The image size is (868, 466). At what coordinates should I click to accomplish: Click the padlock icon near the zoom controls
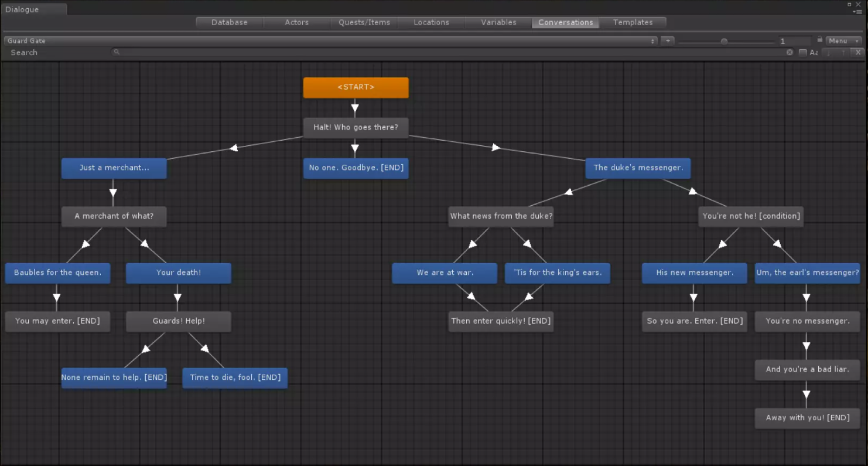click(819, 40)
